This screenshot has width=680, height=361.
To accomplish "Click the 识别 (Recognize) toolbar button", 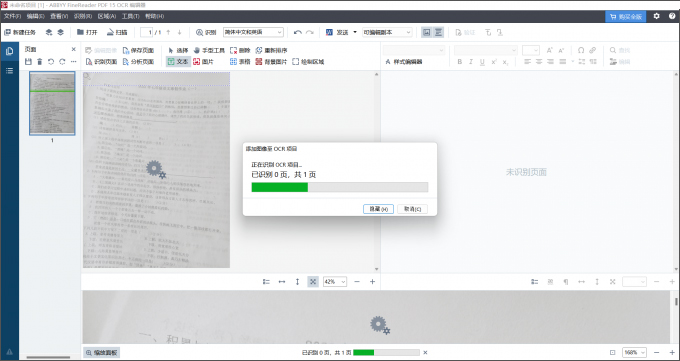I will tap(206, 33).
